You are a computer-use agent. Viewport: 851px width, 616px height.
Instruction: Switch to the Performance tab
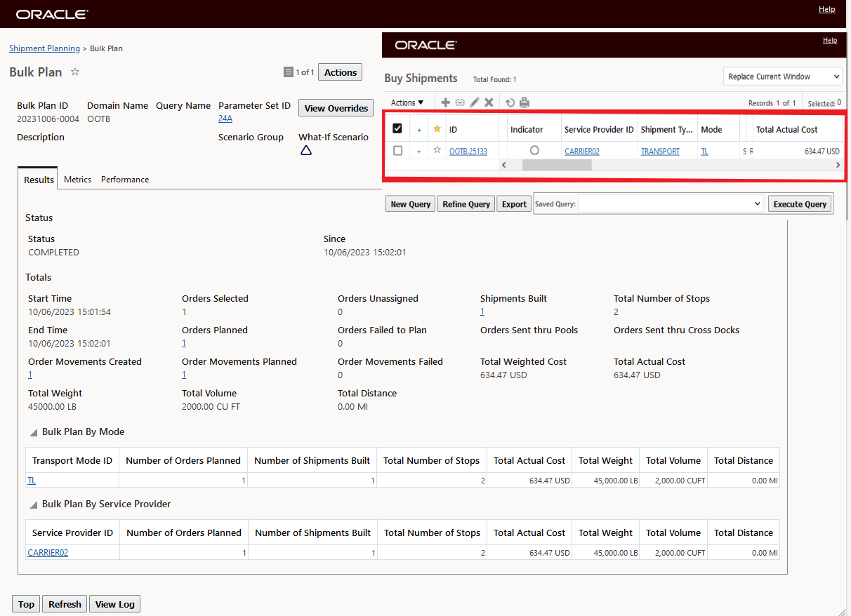pyautogui.click(x=125, y=180)
